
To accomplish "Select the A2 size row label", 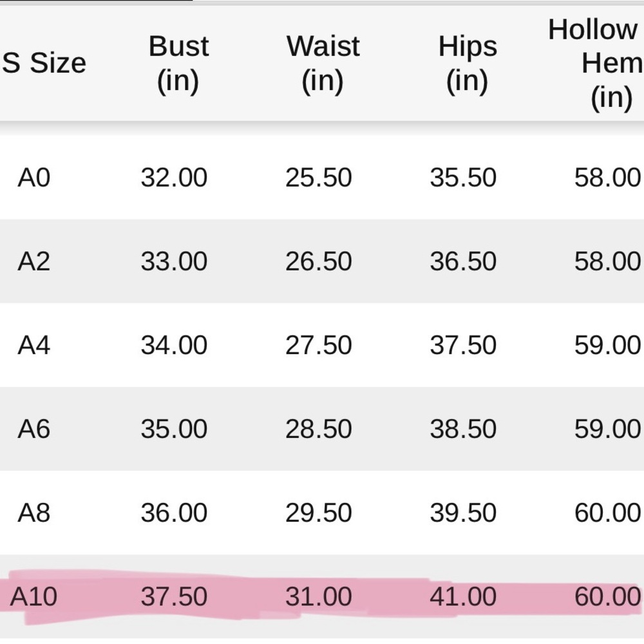I will [x=33, y=261].
